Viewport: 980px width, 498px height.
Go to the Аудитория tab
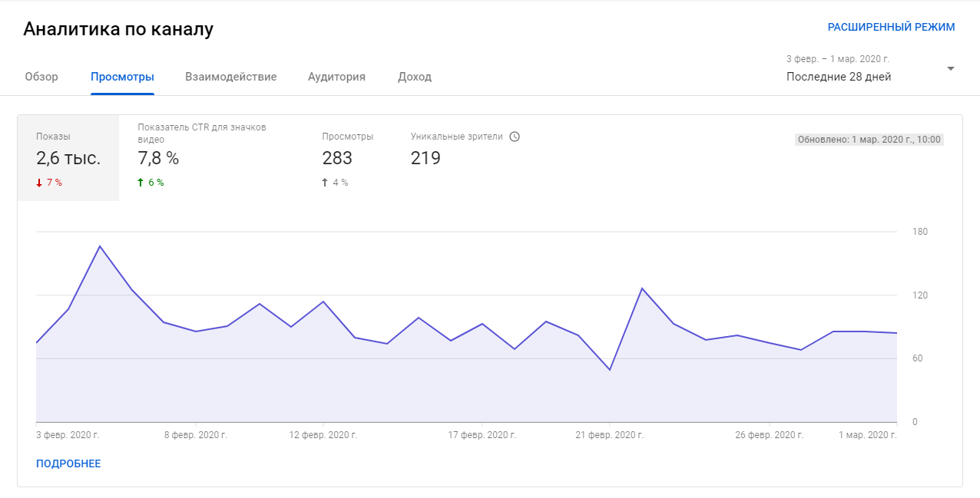tap(336, 77)
